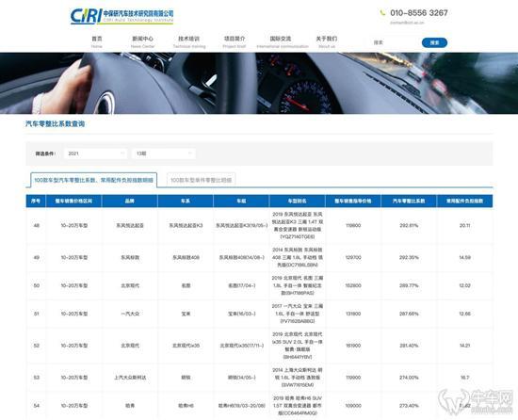Click the 281.40% ratio value
Viewport: 518px width, 420px height.
tap(409, 346)
